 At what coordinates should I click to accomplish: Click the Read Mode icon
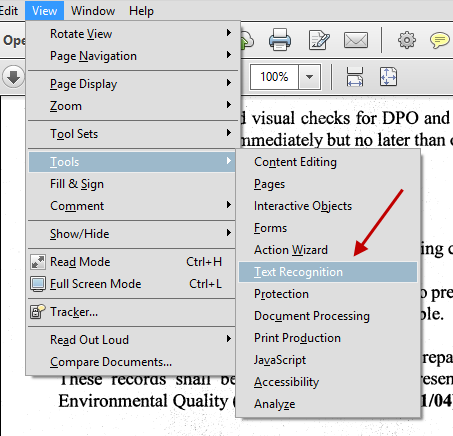(x=38, y=262)
